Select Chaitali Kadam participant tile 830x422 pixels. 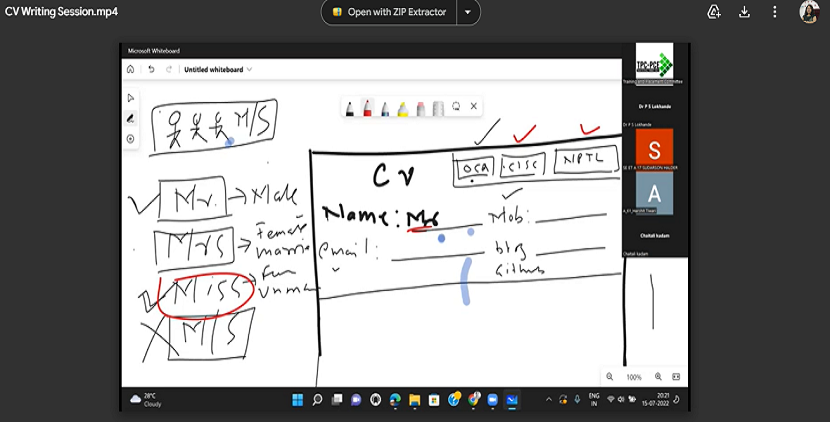[655, 236]
